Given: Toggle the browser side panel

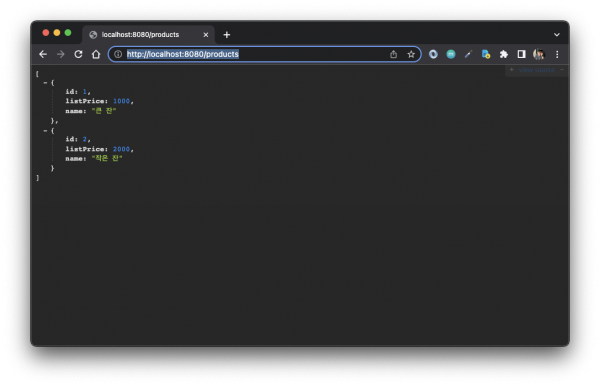Looking at the screenshot, I should [521, 54].
